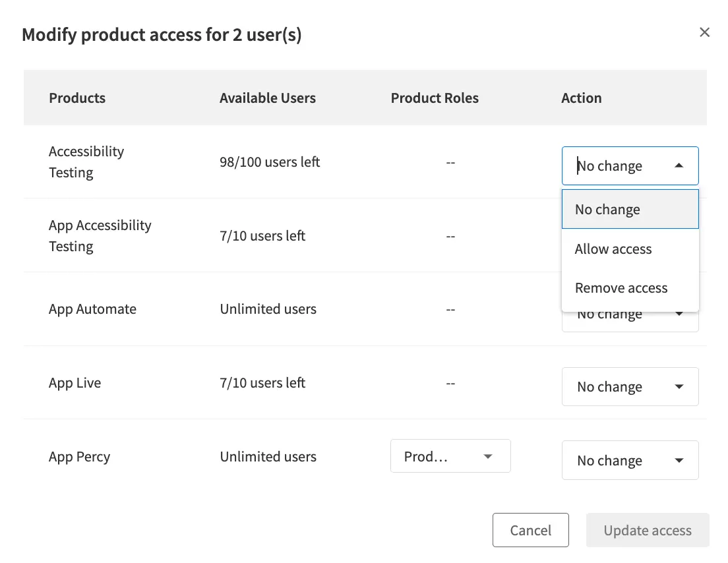Click the App Percy product name
Viewport: 728px width, 563px height.
point(79,457)
